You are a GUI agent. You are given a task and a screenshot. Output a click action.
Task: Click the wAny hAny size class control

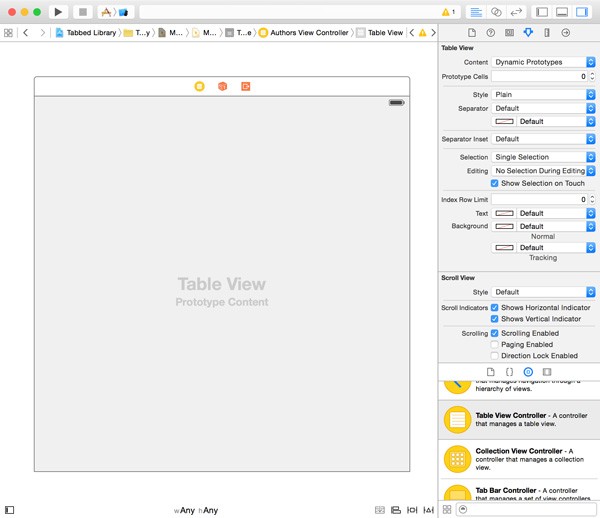196,510
